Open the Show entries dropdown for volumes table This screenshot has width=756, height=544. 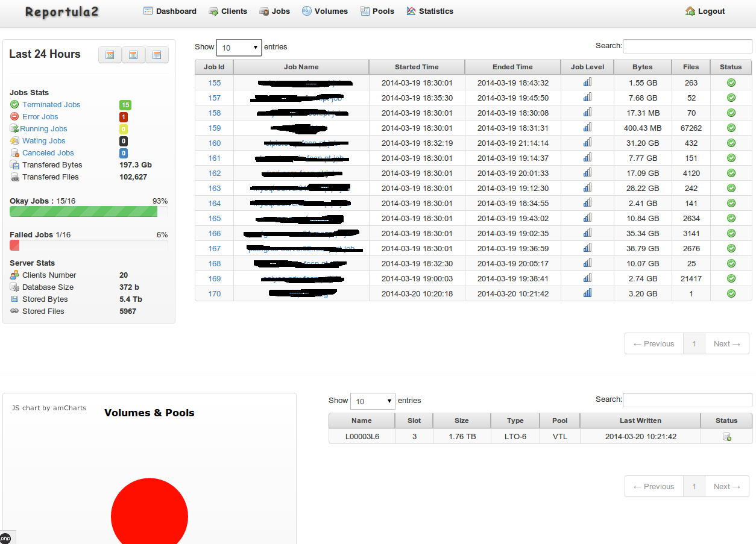(x=373, y=400)
